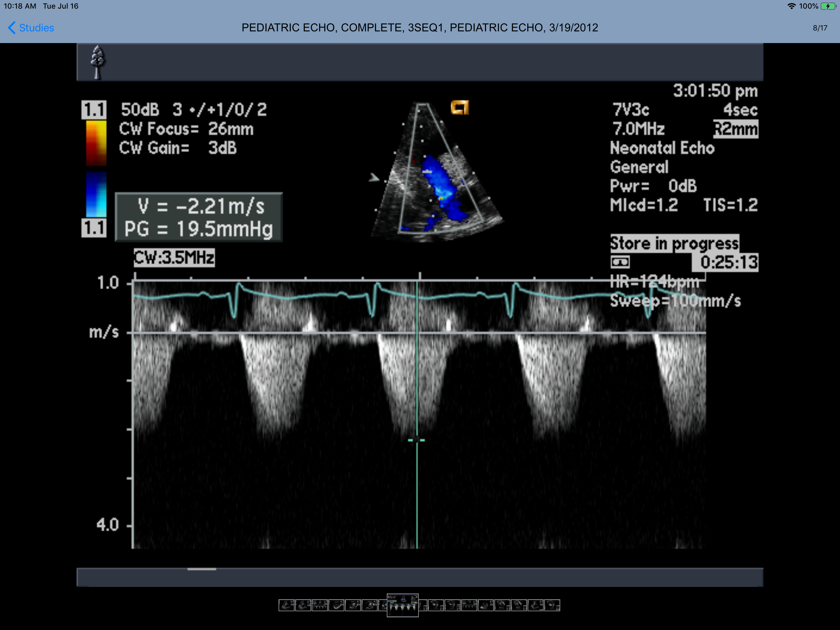Tap the enlarged current thumbnail in the filmstrip

click(x=402, y=605)
